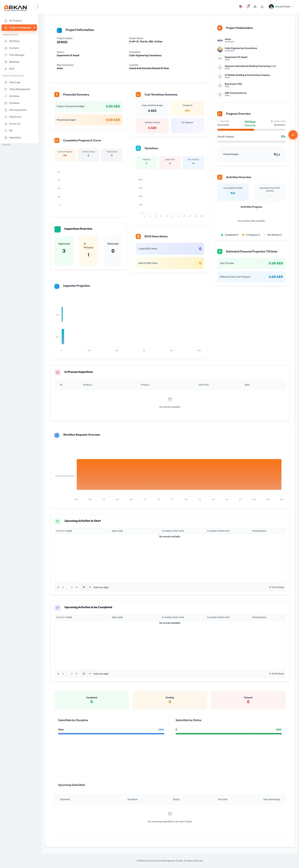Open items per page dropdown in Upcoming Activities to Start
299x868 pixels.
click(90, 587)
